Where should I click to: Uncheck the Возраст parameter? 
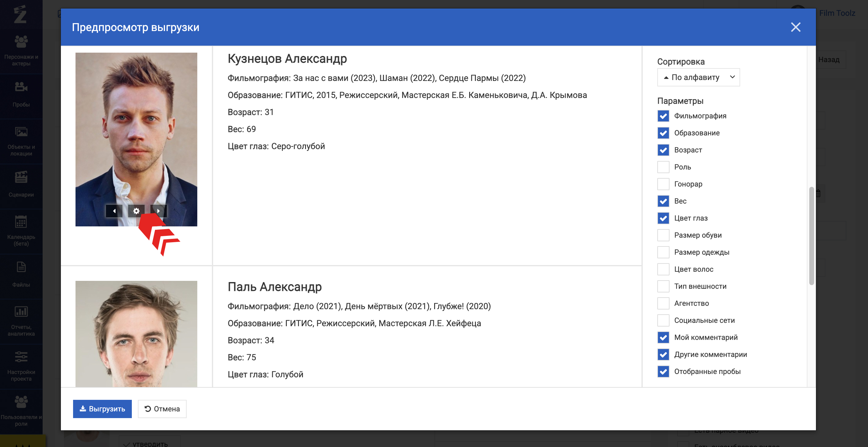663,150
